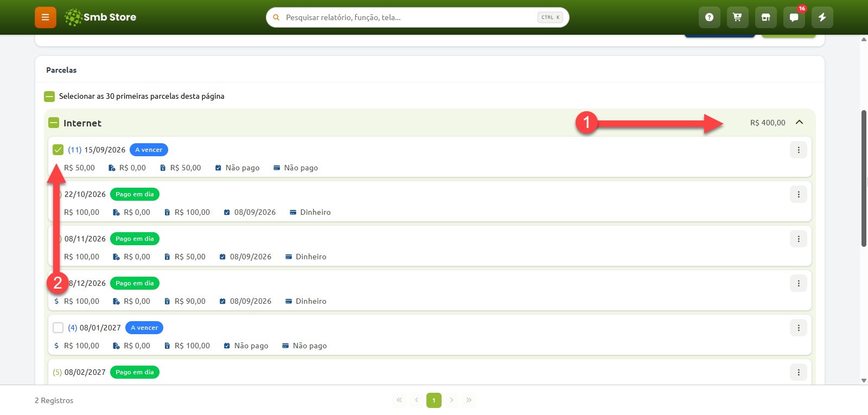Click the page vertical scrollbar thumb
868x415 pixels.
864,178
